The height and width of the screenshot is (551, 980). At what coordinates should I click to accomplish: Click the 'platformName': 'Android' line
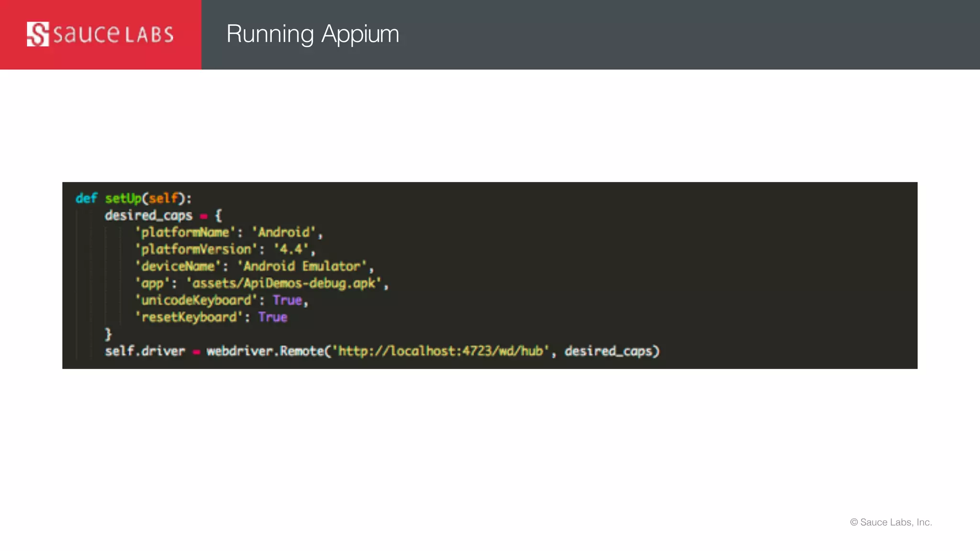click(229, 232)
